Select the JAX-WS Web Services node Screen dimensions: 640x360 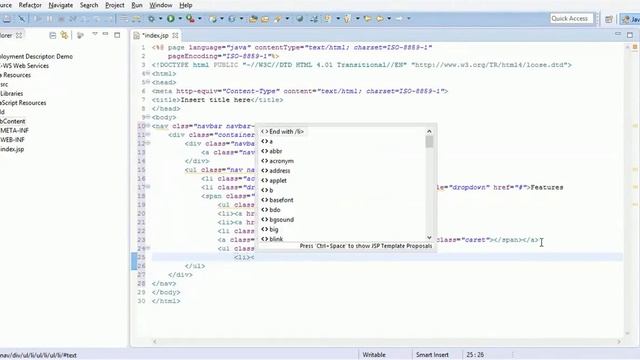pos(24,66)
